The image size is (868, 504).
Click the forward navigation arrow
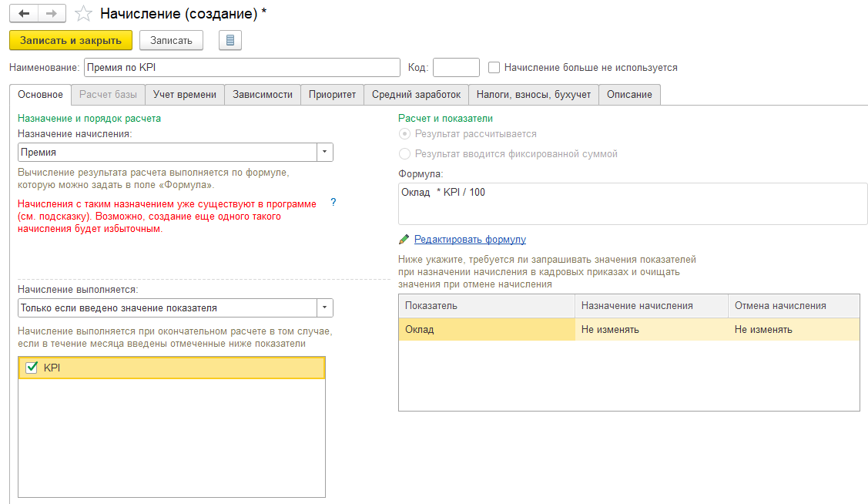pos(52,13)
